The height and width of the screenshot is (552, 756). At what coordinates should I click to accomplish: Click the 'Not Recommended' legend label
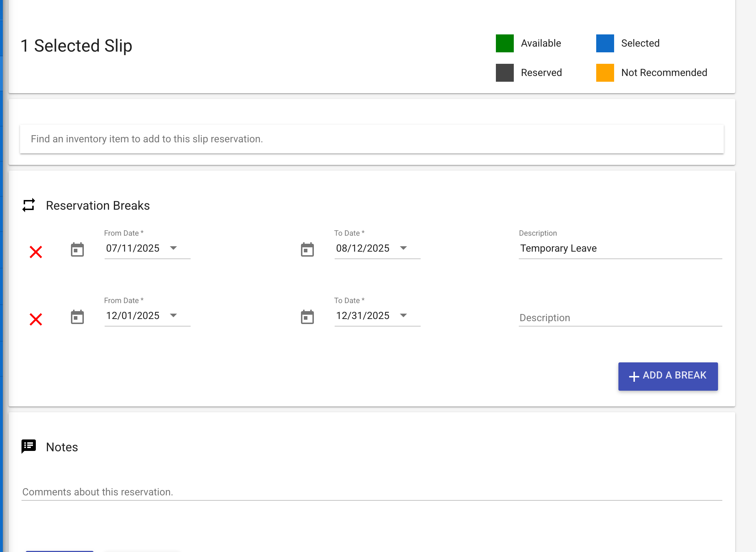click(x=664, y=73)
